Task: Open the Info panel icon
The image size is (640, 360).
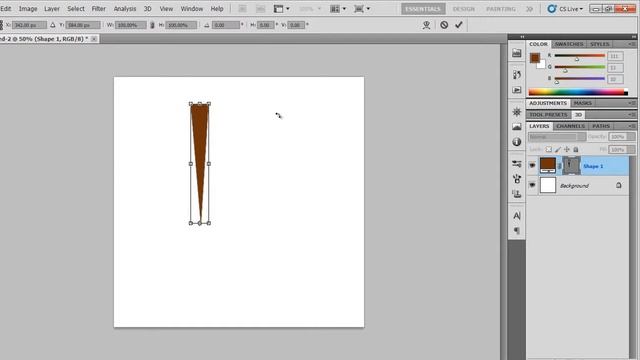Action: 517,142
